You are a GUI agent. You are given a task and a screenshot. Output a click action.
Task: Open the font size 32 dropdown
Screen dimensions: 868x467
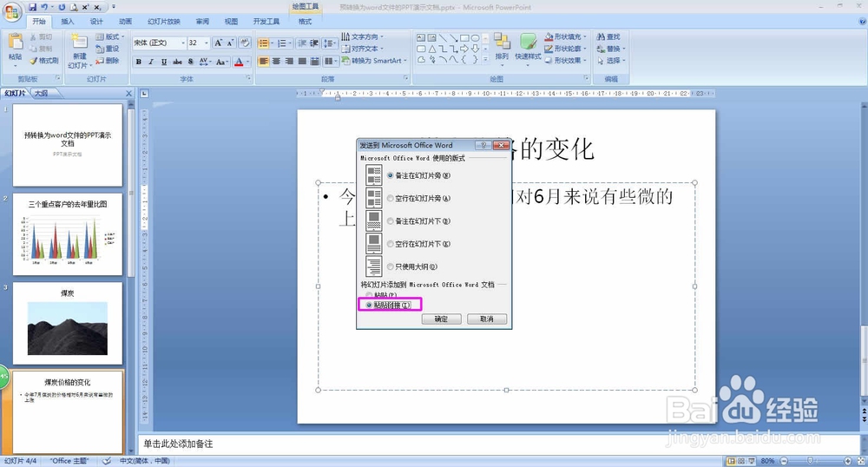pos(207,43)
